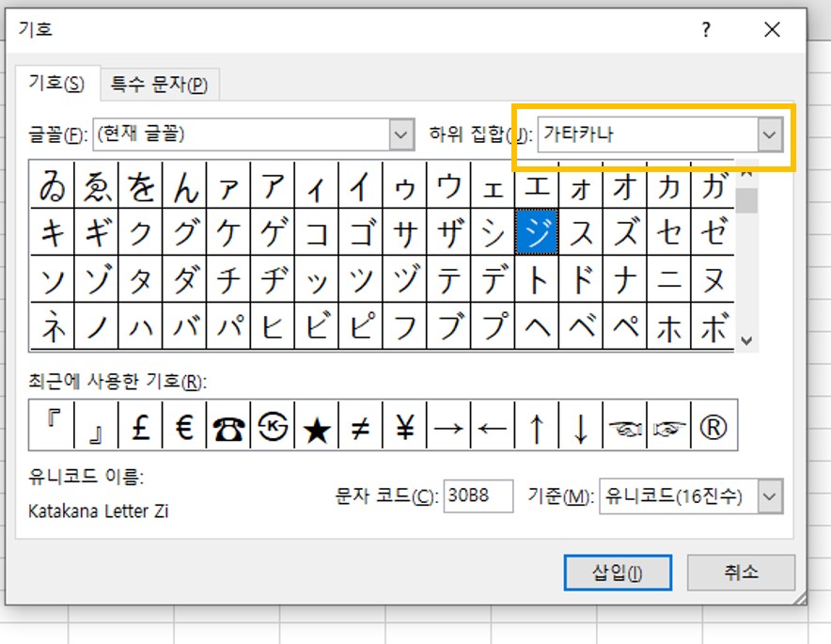Screen dimensions: 831x644
Task: Select the katakana ピ character
Action: coord(360,326)
